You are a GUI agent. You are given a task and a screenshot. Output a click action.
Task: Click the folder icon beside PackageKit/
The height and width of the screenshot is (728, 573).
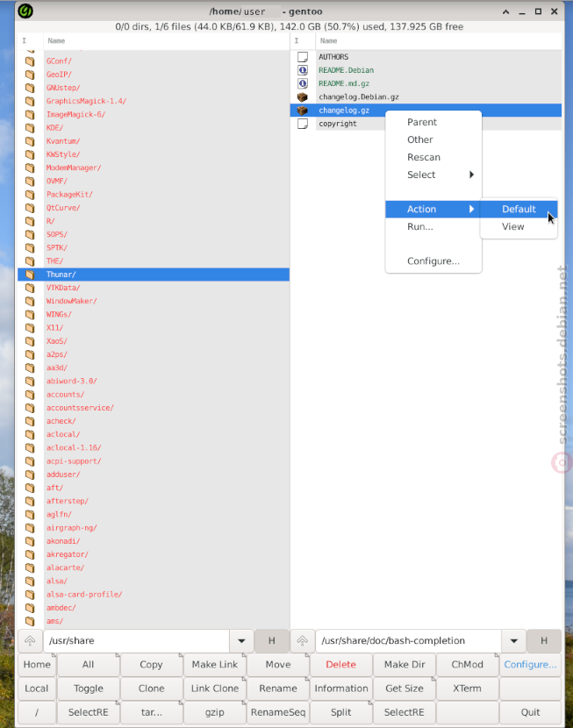[30, 195]
